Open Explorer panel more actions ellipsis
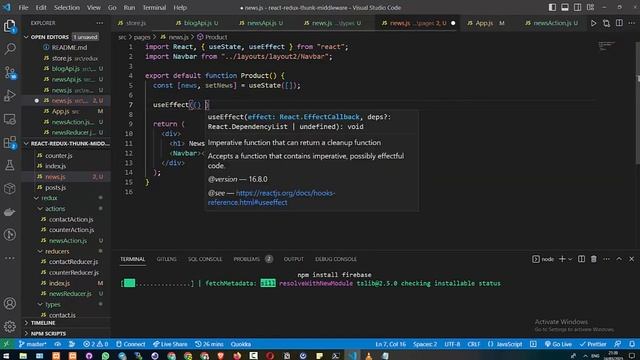Viewport: 640px width, 360px height. tap(100, 23)
